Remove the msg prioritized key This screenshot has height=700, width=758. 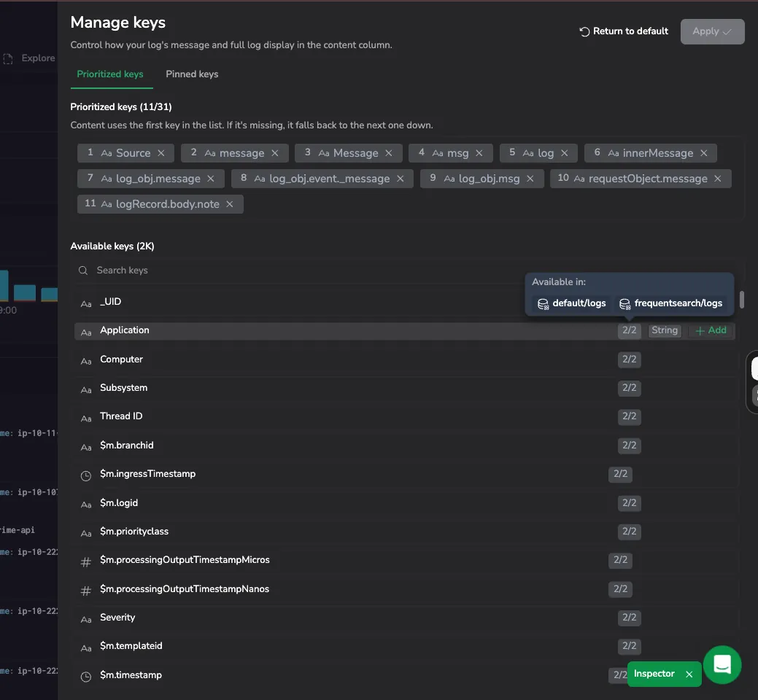tap(479, 153)
